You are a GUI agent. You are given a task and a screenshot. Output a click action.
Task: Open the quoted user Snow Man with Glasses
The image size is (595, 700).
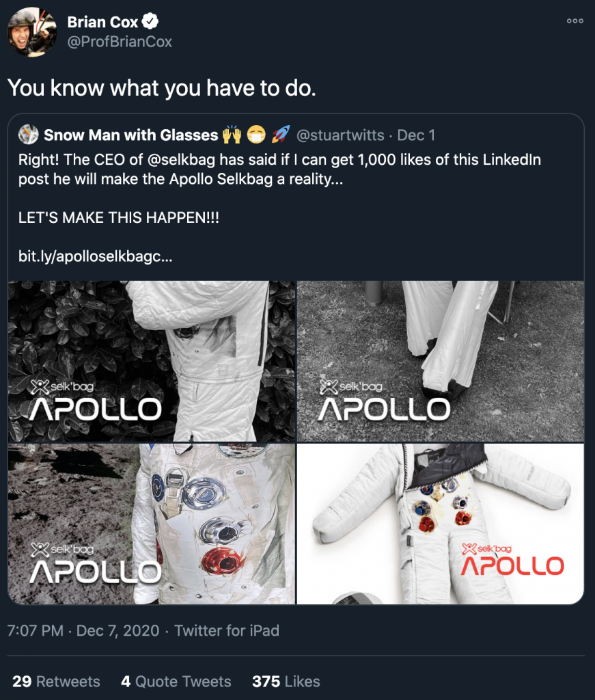(131, 135)
